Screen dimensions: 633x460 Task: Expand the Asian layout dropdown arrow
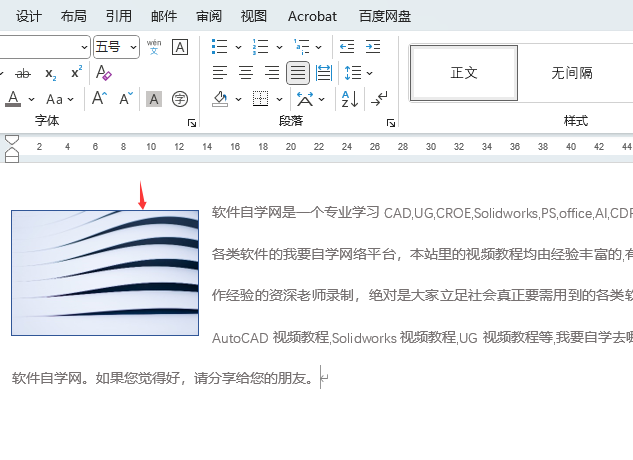pyautogui.click(x=322, y=99)
